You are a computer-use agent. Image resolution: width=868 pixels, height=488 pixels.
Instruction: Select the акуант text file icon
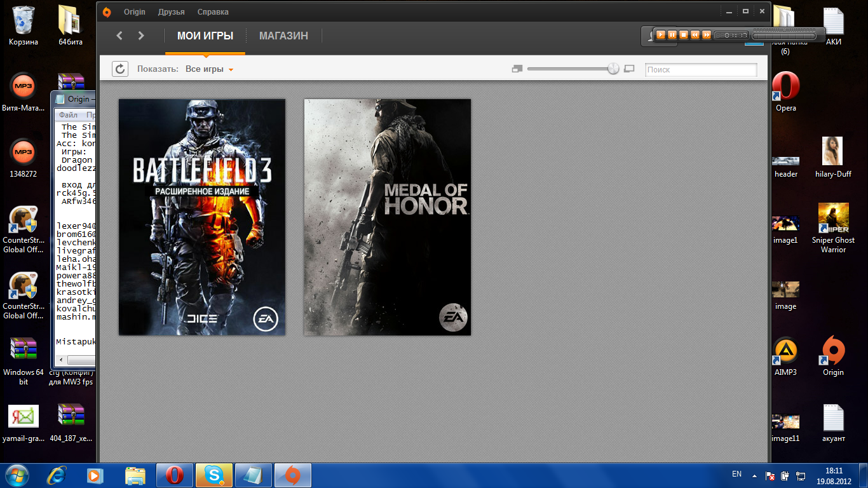833,423
